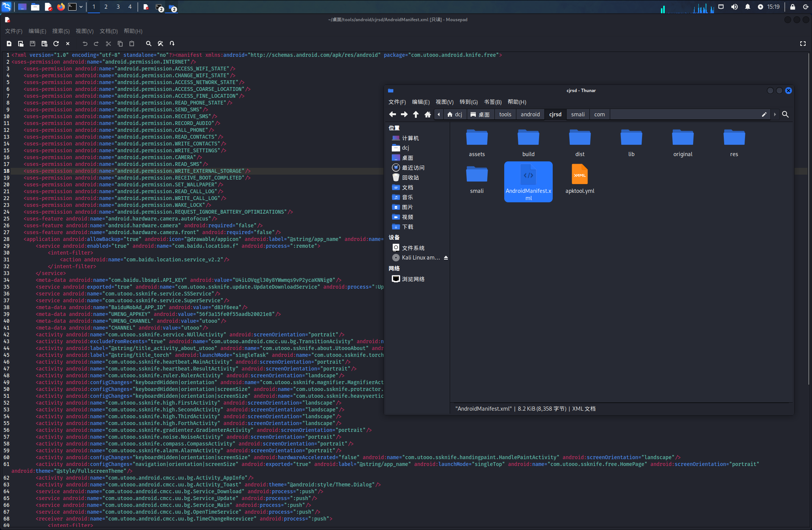Eject the Kali Linux volume
812x530 pixels.
coord(446,258)
